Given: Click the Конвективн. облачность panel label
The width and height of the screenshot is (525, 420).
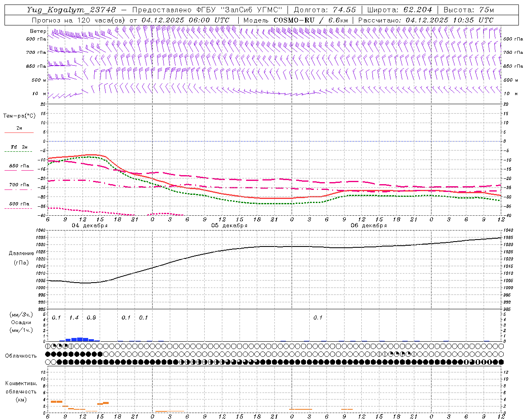Looking at the screenshot, I should [21, 391].
